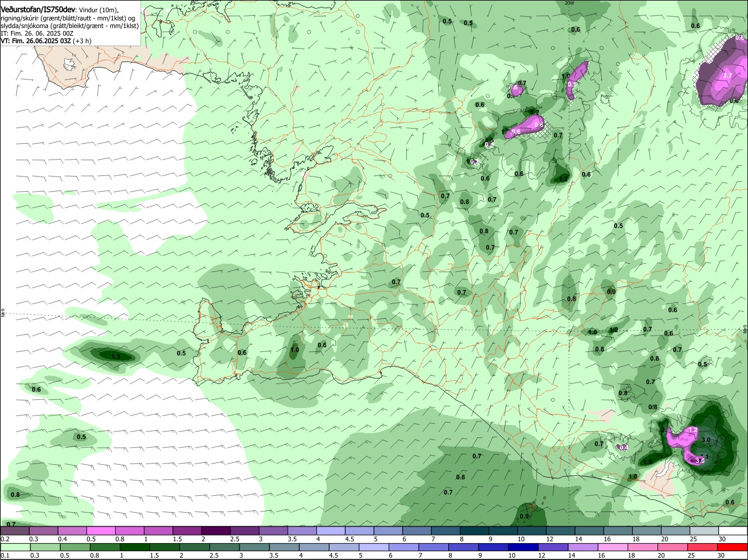The height and width of the screenshot is (560, 748).
Task: Click the 0.4 label in snow legend row
Action: pyautogui.click(x=63, y=539)
